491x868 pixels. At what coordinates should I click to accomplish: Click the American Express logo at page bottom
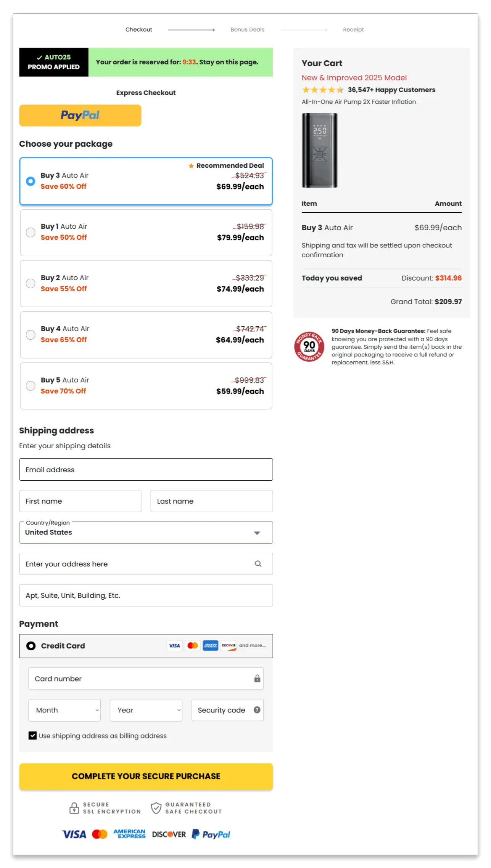click(x=129, y=834)
